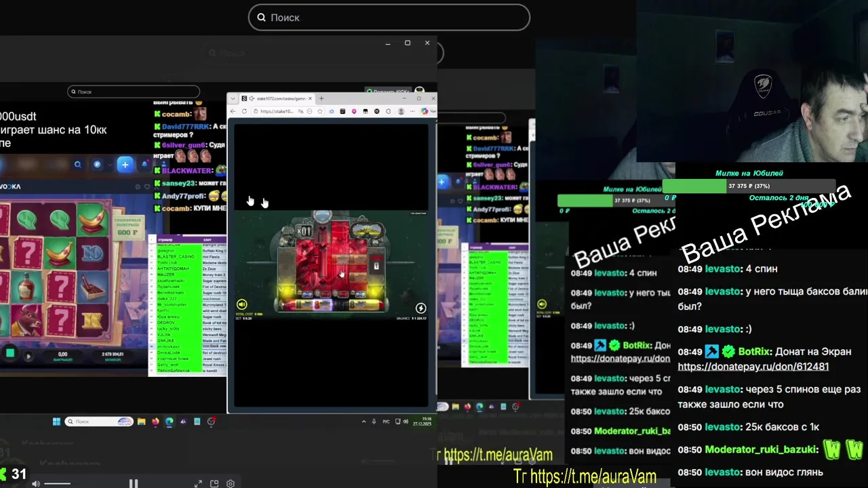Open the browser three-dots menu

(x=414, y=111)
